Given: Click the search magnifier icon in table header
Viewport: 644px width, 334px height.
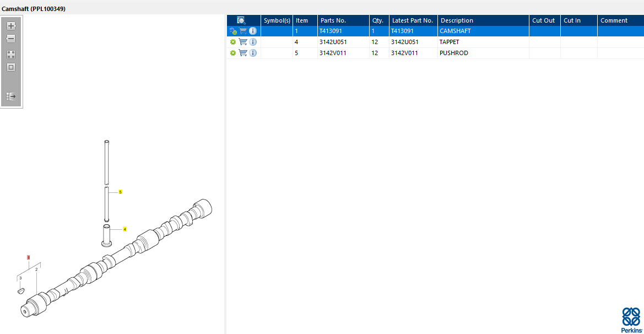Looking at the screenshot, I should [x=241, y=20].
